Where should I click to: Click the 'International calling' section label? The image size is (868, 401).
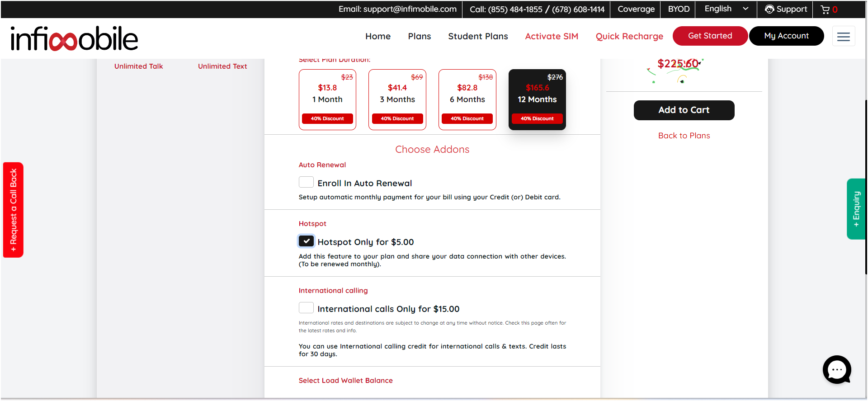coord(333,291)
